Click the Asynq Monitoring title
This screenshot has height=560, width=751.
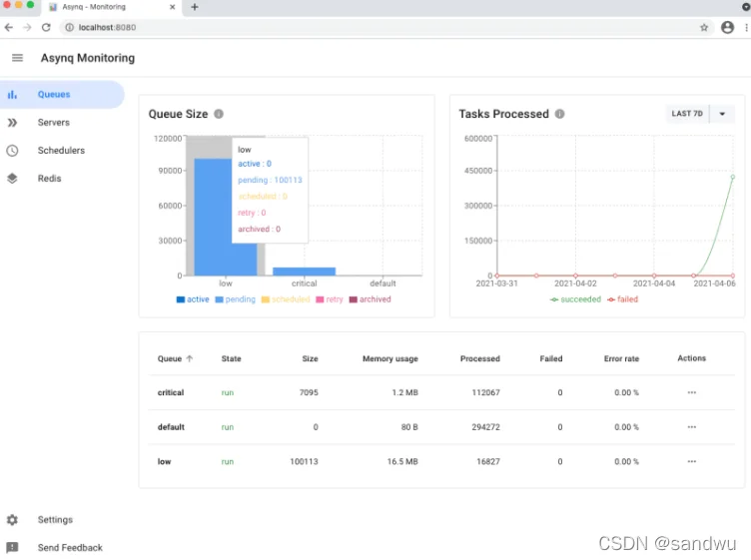(x=88, y=58)
